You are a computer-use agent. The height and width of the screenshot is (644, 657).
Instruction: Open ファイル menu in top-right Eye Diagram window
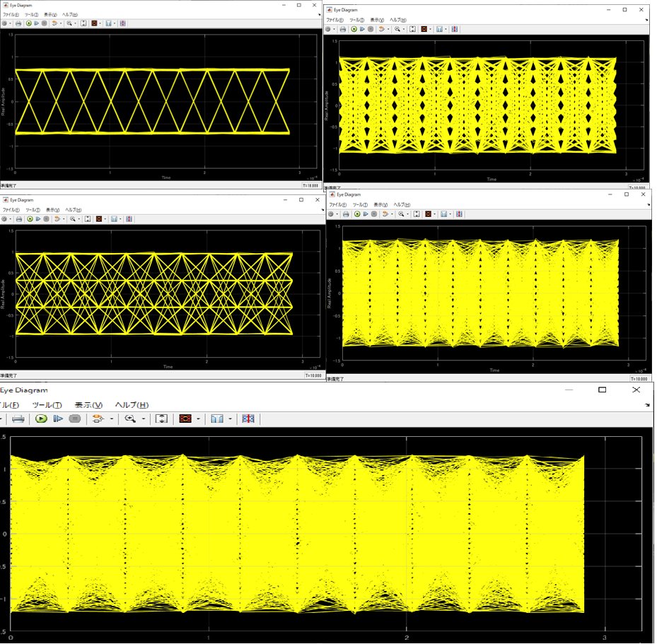tap(335, 20)
